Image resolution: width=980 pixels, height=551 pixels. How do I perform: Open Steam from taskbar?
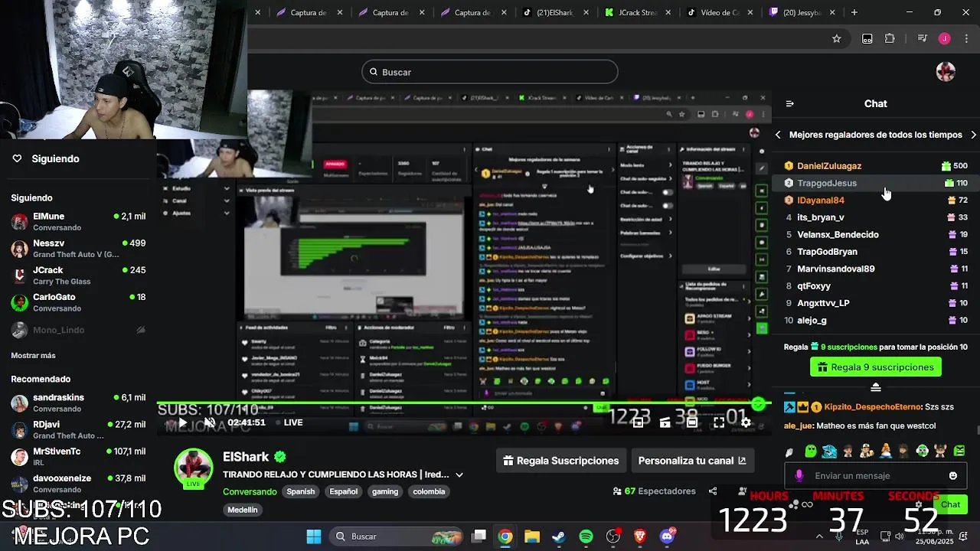click(x=559, y=536)
